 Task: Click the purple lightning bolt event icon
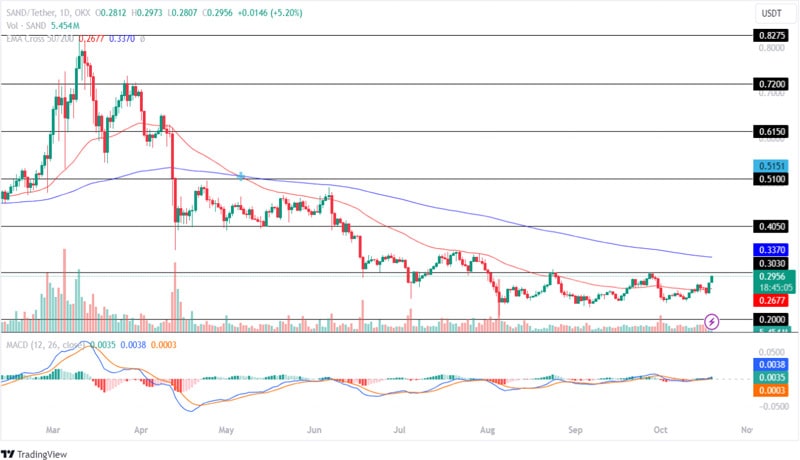tap(711, 322)
